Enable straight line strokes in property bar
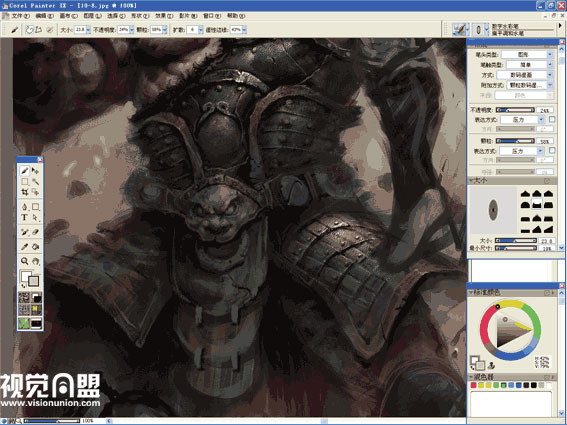Image resolution: width=567 pixels, height=425 pixels. point(38,30)
